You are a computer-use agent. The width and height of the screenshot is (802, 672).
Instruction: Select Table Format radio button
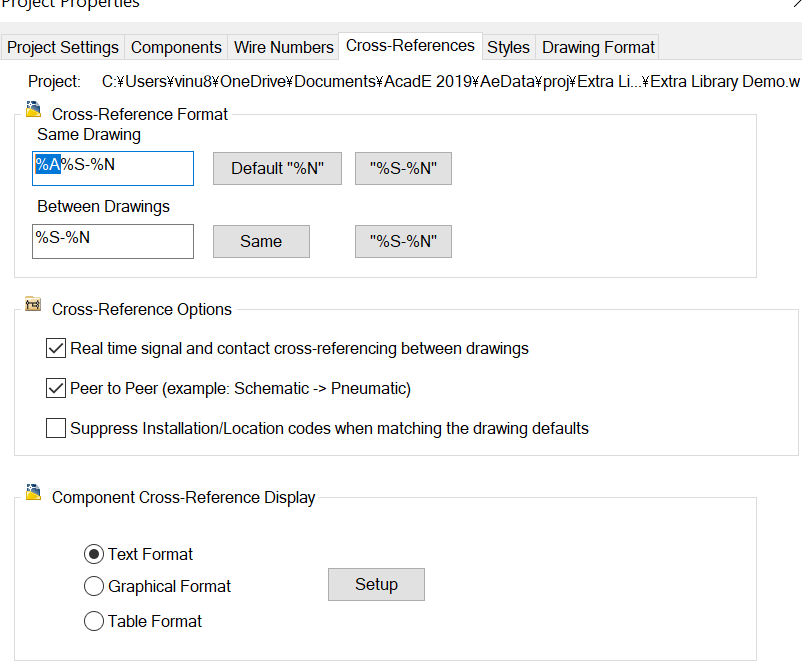pyautogui.click(x=94, y=621)
